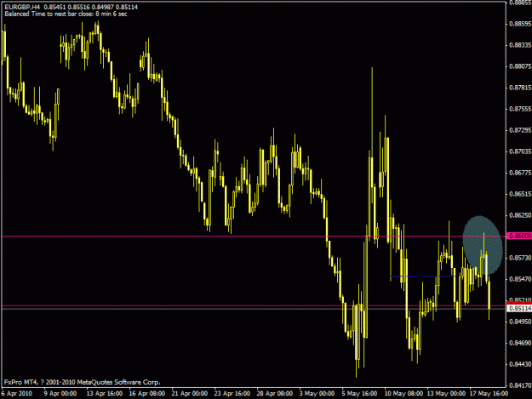This screenshot has width=532, height=399.
Task: Click the '16 Apr 08:00' time axis label
Action: [x=147, y=394]
